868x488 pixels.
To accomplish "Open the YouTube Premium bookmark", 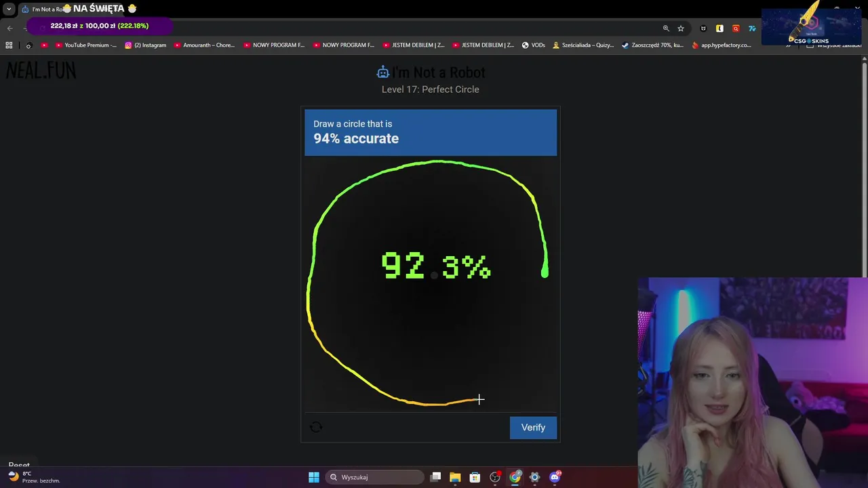I will (86, 45).
